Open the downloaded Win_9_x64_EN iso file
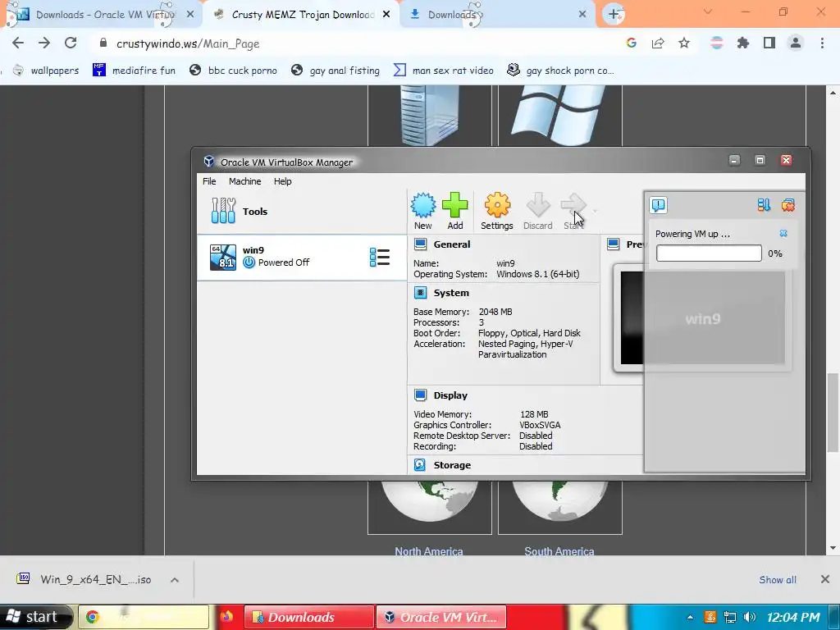840x630 pixels. tap(84, 579)
